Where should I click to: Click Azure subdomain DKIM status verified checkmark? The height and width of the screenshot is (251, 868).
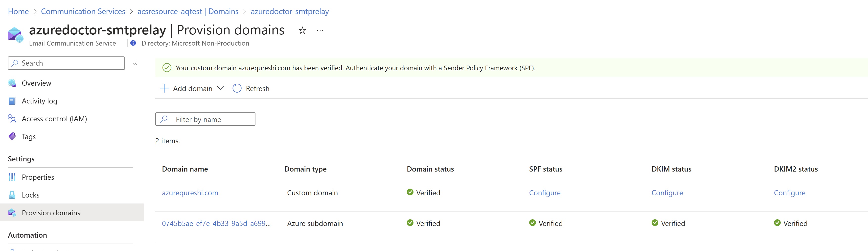point(655,223)
